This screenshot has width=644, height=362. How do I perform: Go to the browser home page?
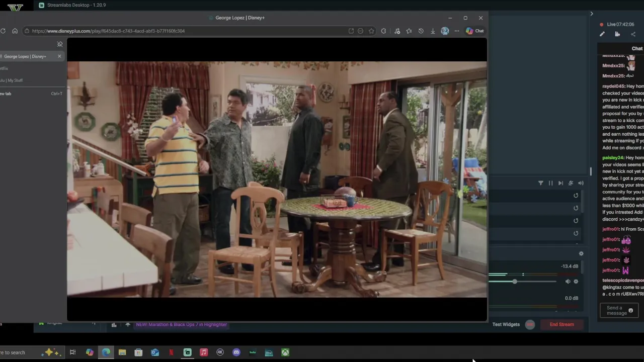(15, 31)
